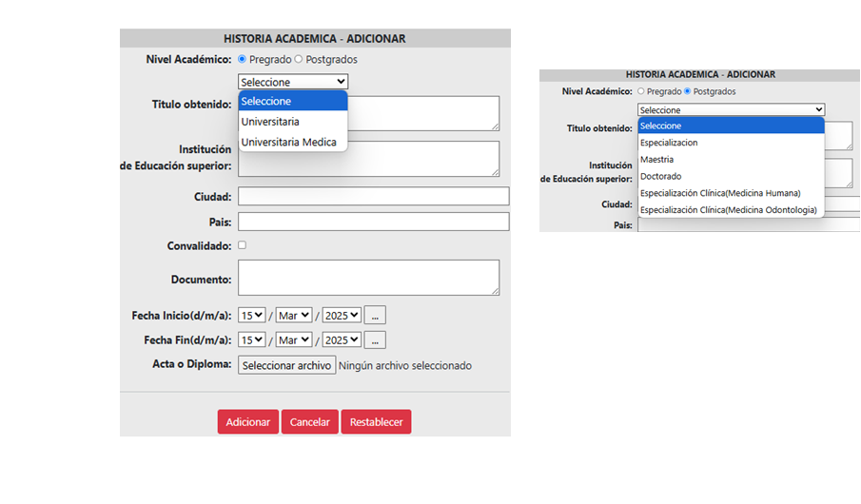Expand the Fecha Inicio month dropdown
This screenshot has width=861, height=504.
[294, 315]
